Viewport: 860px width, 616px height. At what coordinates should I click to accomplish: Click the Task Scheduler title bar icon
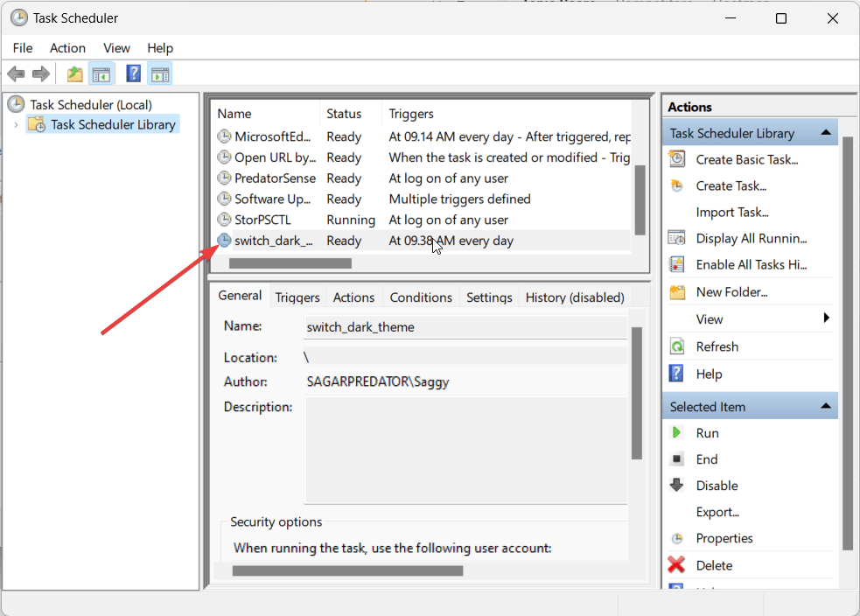coord(19,18)
